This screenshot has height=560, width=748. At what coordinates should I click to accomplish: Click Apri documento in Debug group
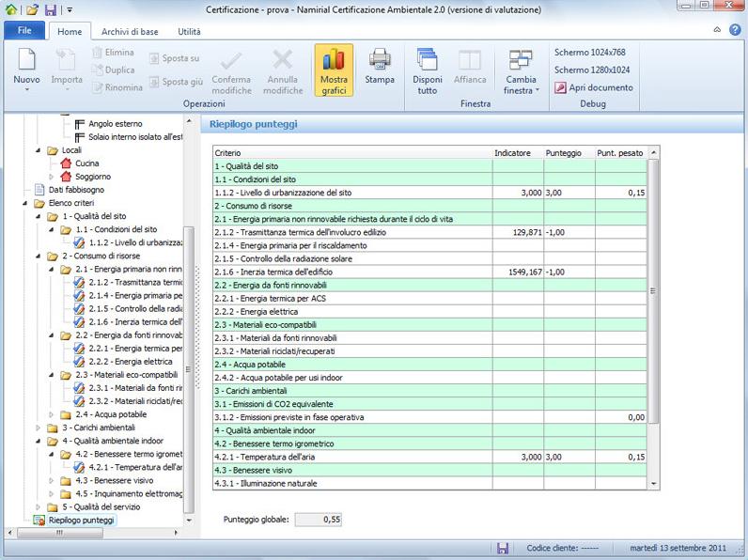pyautogui.click(x=594, y=87)
